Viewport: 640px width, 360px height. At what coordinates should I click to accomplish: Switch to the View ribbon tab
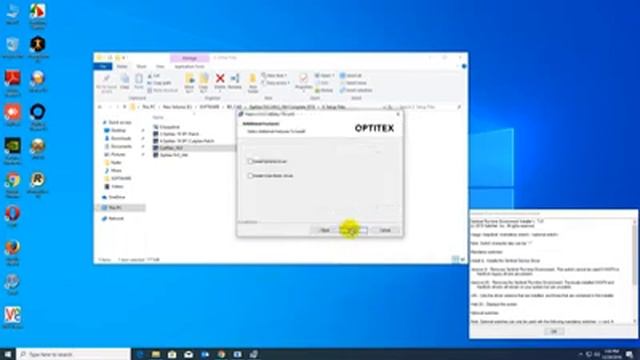tap(160, 67)
